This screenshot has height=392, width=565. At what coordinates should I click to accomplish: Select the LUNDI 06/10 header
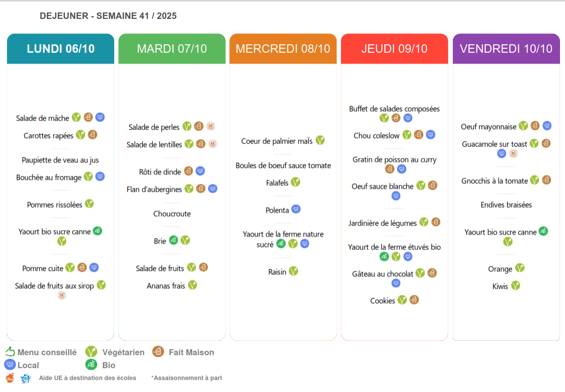60,49
